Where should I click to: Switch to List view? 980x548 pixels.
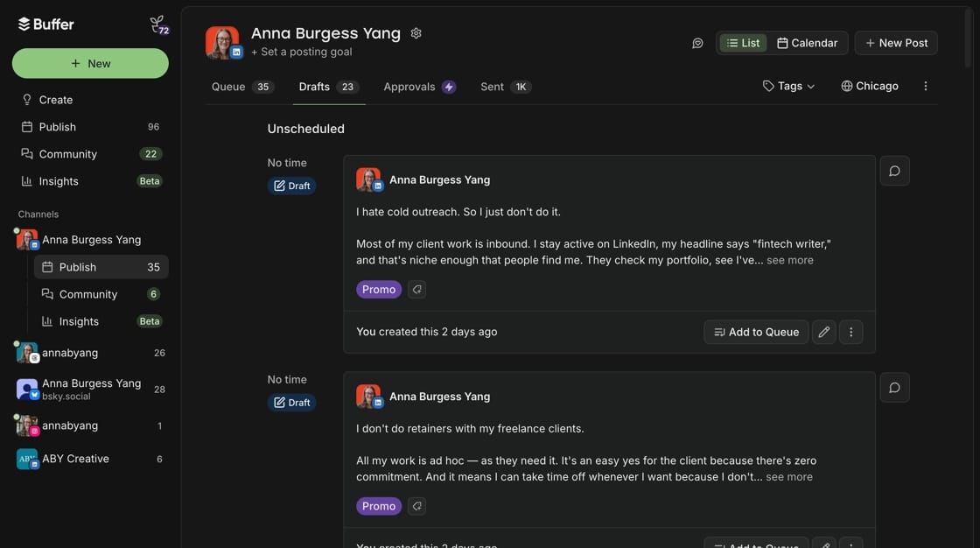(743, 43)
